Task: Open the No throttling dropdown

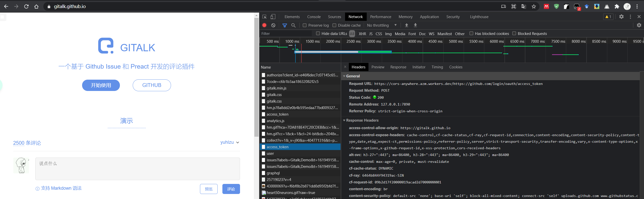Action: [382, 25]
